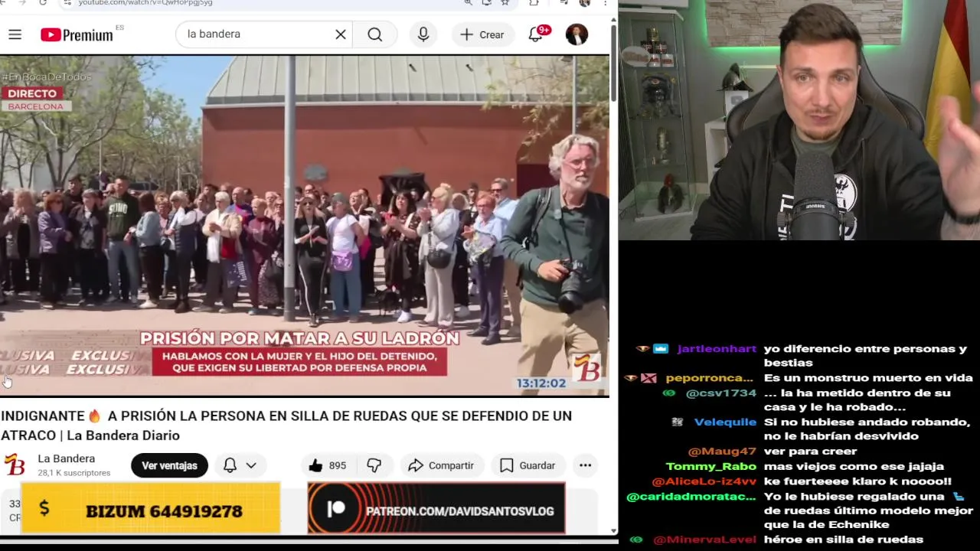980x551 pixels.
Task: Select chat username '@Maug47'
Action: (722, 452)
